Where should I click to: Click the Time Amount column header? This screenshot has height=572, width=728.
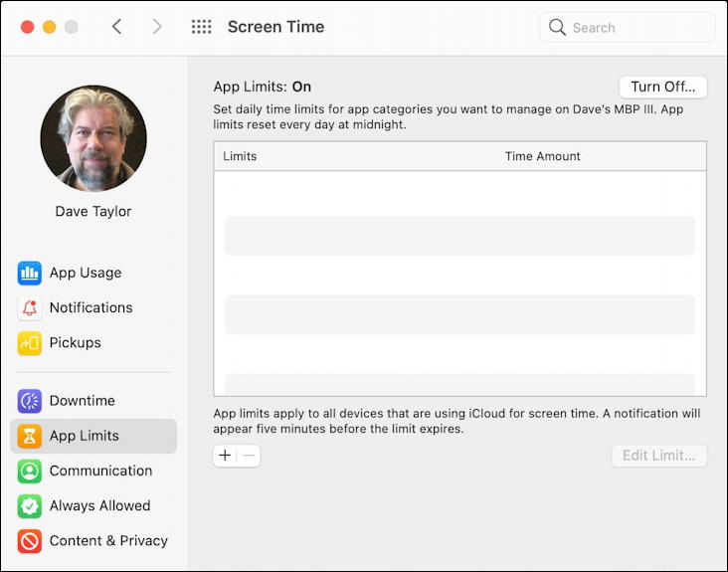[543, 156]
